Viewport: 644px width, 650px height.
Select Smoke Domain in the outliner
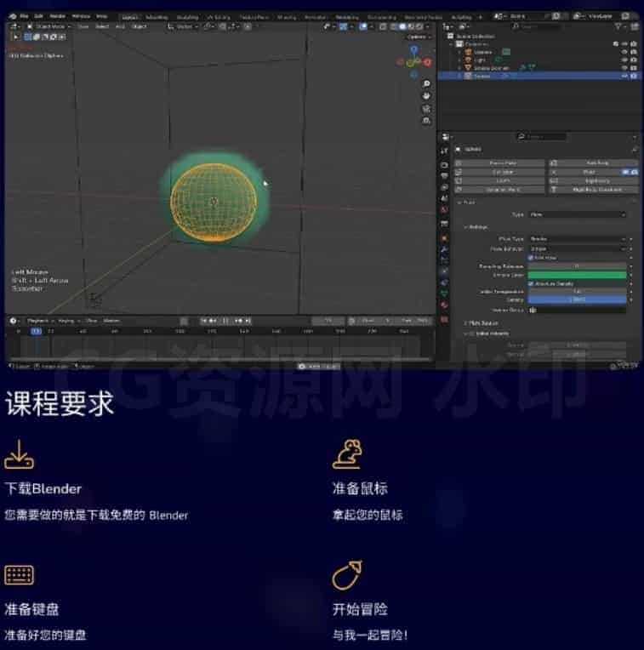coord(491,67)
